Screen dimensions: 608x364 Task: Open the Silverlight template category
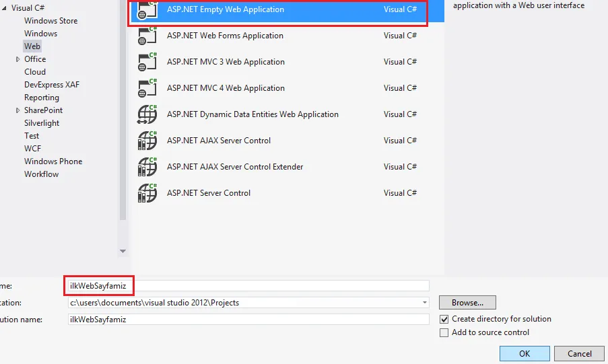coord(42,123)
